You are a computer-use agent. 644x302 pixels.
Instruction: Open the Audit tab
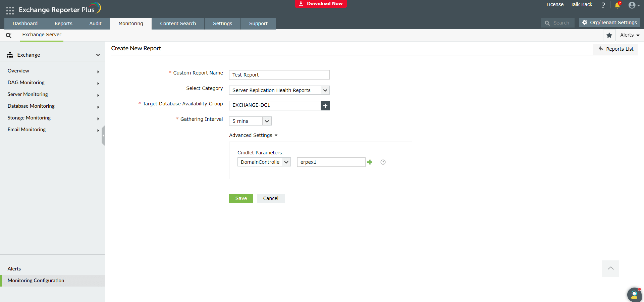click(x=95, y=23)
